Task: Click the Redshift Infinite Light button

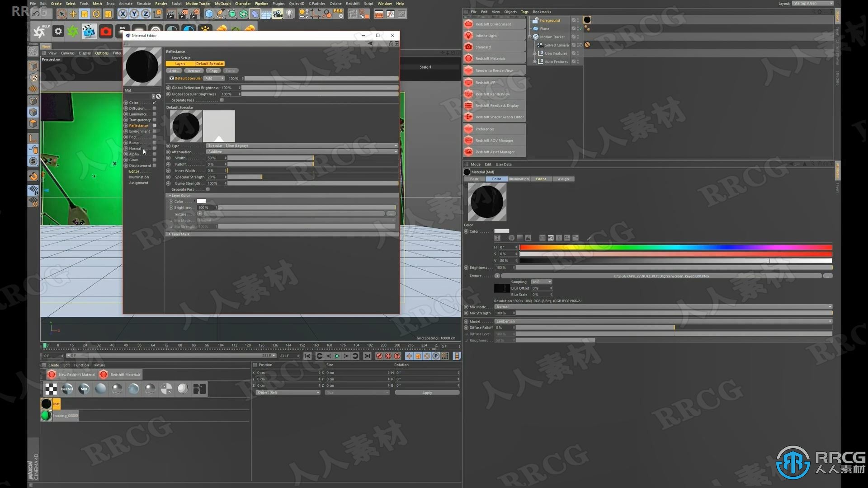Action: tap(494, 35)
